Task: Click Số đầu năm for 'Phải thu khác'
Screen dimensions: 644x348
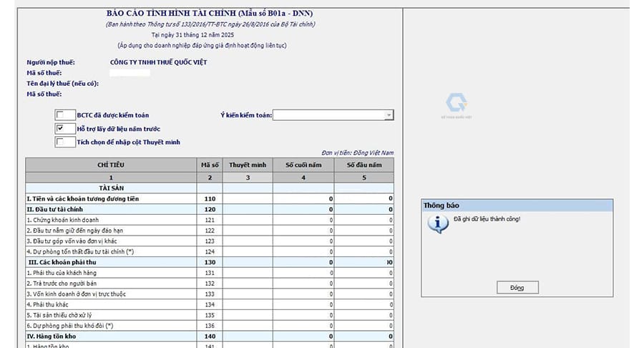Action: point(364,305)
